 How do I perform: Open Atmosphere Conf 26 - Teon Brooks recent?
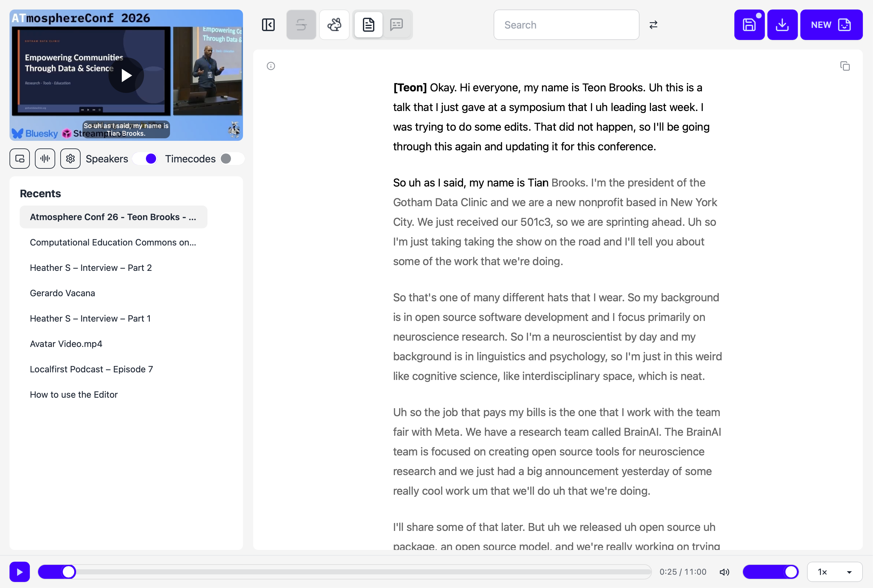[x=113, y=217]
